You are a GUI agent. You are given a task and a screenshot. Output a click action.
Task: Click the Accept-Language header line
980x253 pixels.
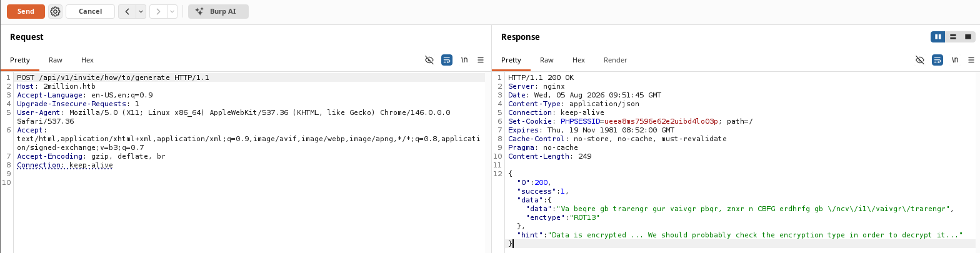pyautogui.click(x=85, y=95)
